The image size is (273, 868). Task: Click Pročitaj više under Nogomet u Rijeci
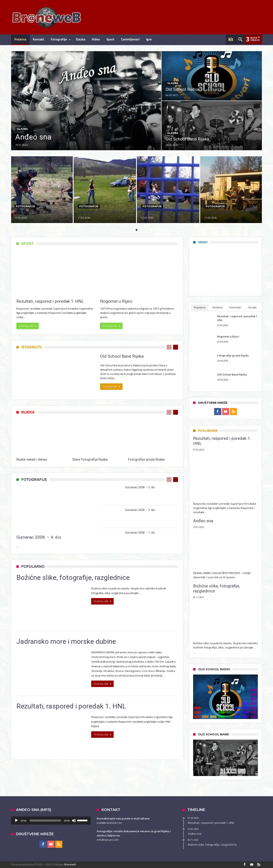click(111, 326)
